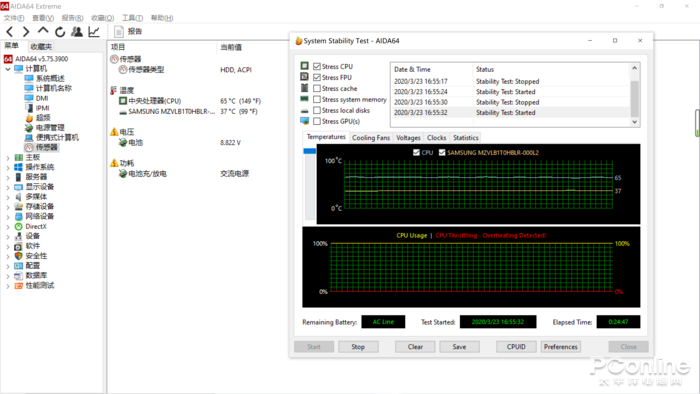Click the log list scroll-down arrow
Image resolution: width=700 pixels, height=394 pixels.
point(634,122)
